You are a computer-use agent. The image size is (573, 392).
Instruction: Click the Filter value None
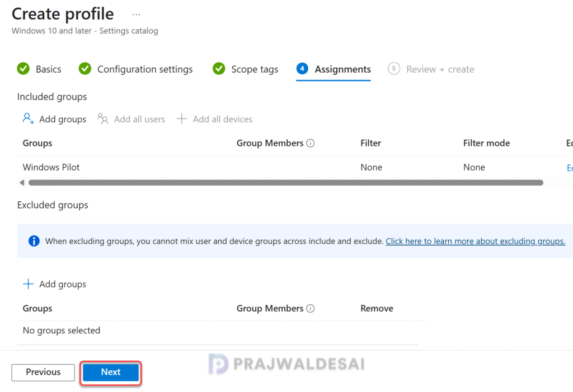point(372,167)
